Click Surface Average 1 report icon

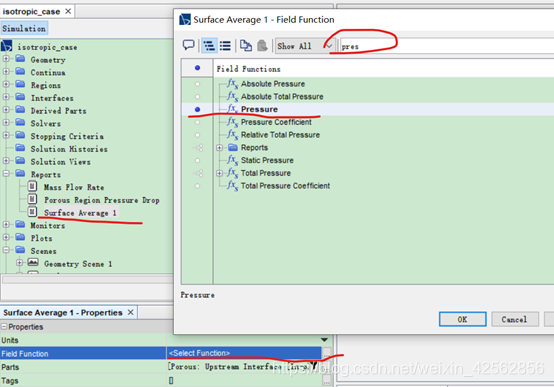tap(32, 212)
